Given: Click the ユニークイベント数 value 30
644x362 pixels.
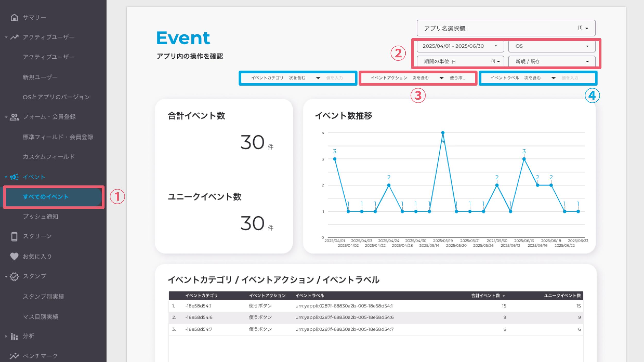Looking at the screenshot, I should [x=252, y=223].
